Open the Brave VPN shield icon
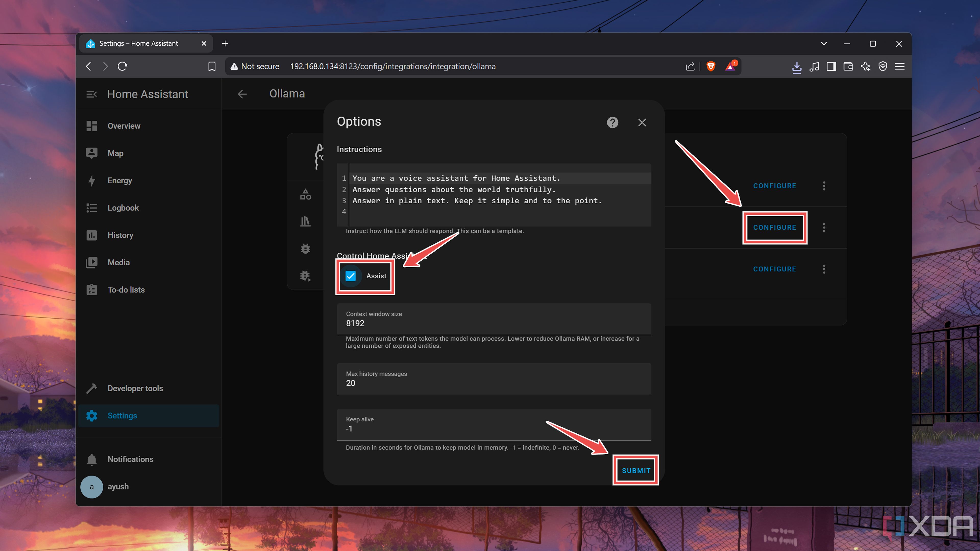The image size is (980, 551). coord(883,67)
